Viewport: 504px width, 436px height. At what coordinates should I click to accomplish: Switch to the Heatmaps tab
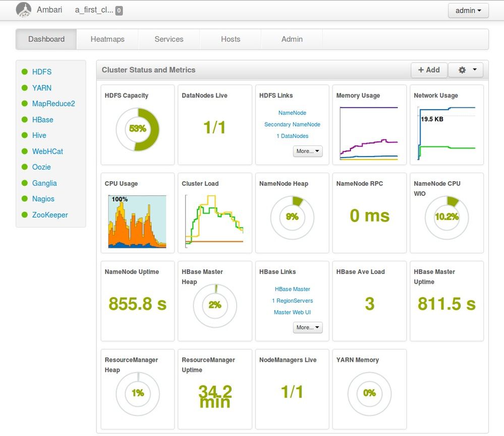pyautogui.click(x=107, y=39)
